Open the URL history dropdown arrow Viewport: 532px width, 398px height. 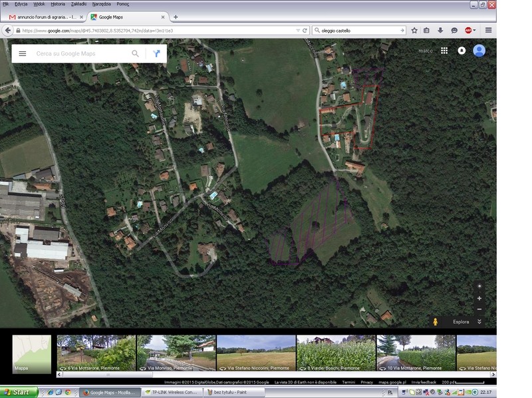tap(297, 30)
